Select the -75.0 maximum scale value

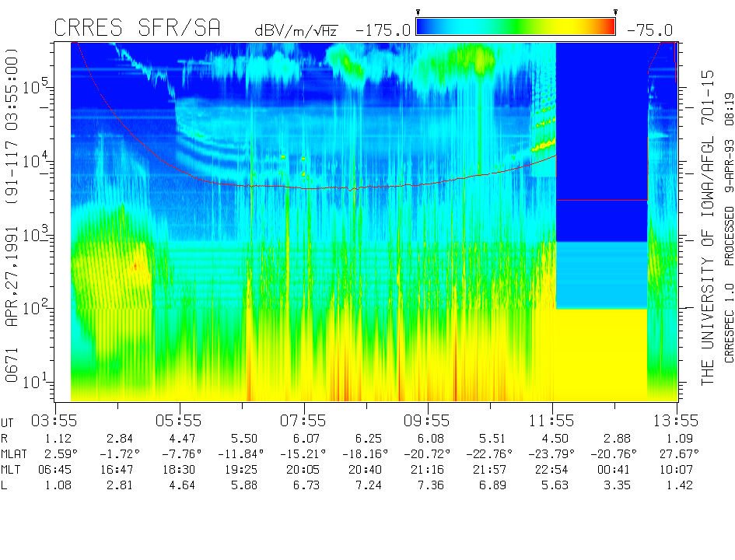[x=649, y=30]
